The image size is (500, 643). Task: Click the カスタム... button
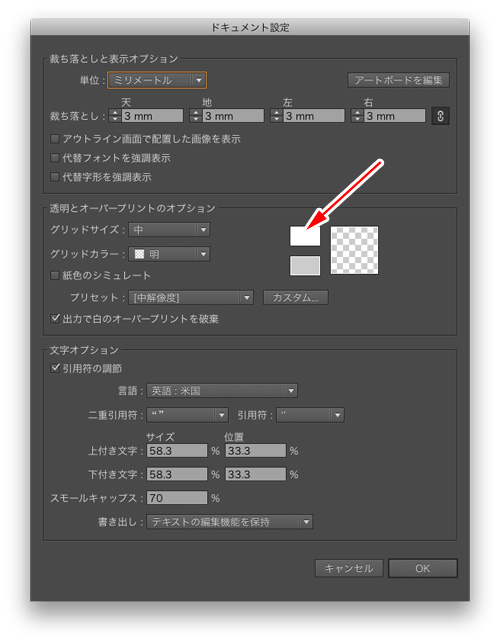[x=295, y=297]
